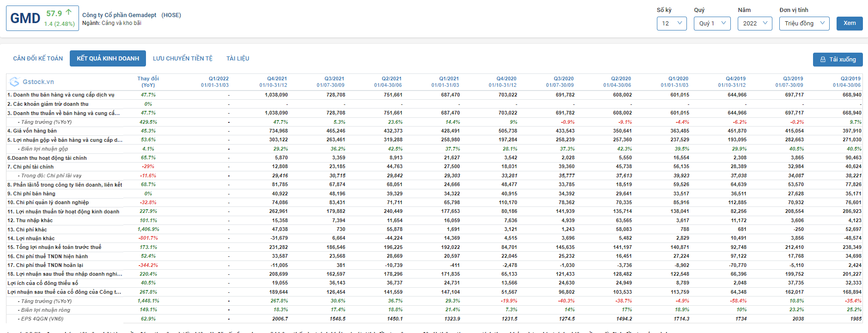This screenshot has width=868, height=333.
Task: Click the Gstock.vn text link
Action: (x=38, y=82)
